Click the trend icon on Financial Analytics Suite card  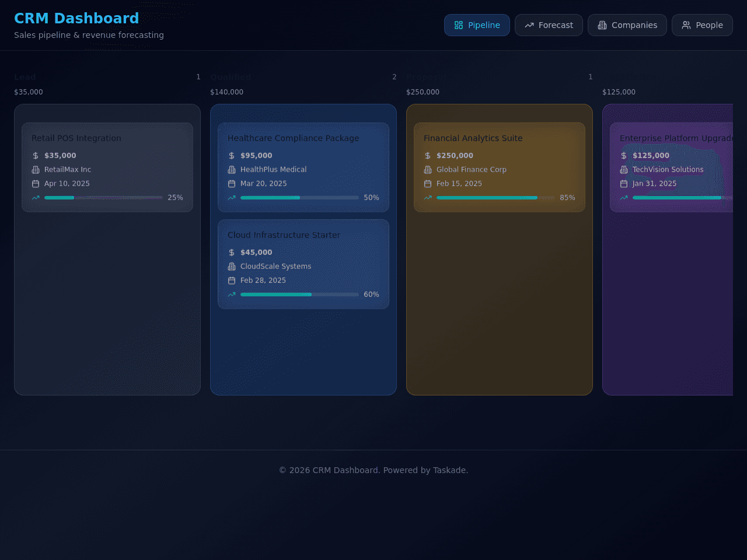[x=428, y=198]
